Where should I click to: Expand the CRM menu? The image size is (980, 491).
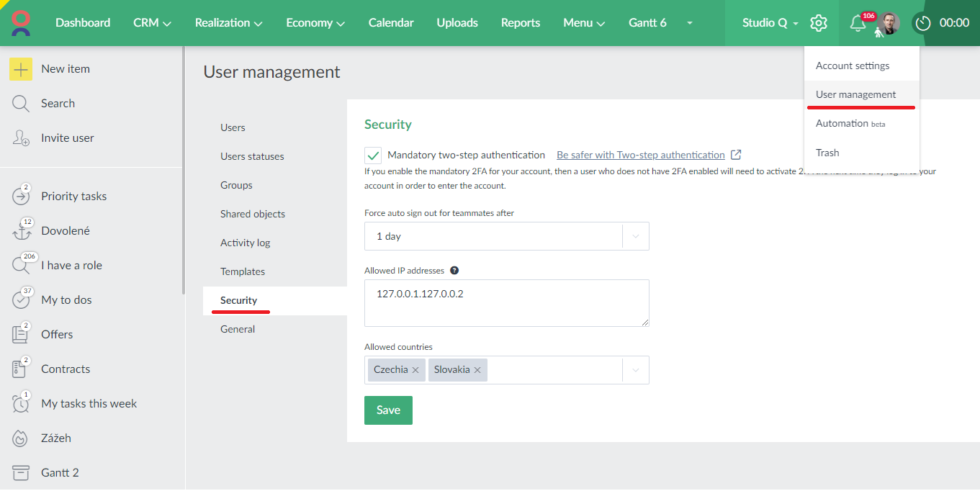click(x=152, y=23)
